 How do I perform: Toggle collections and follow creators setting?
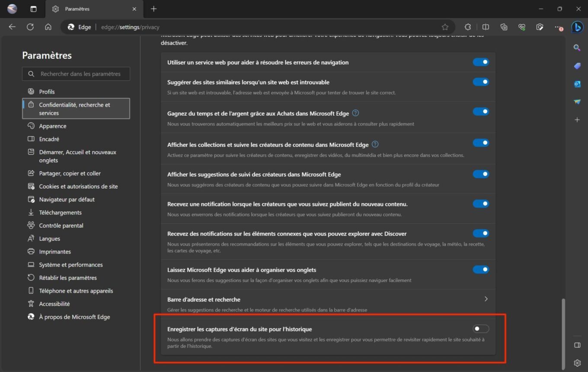481,143
